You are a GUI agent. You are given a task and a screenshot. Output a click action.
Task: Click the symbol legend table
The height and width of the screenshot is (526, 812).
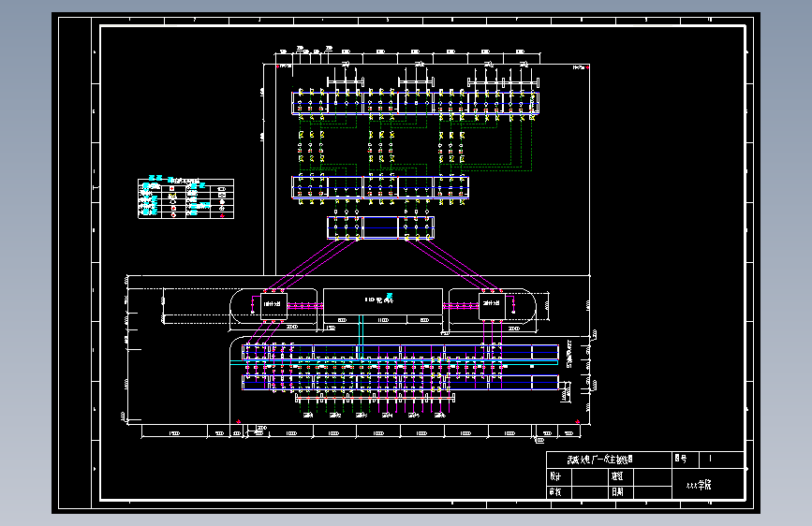click(x=186, y=198)
